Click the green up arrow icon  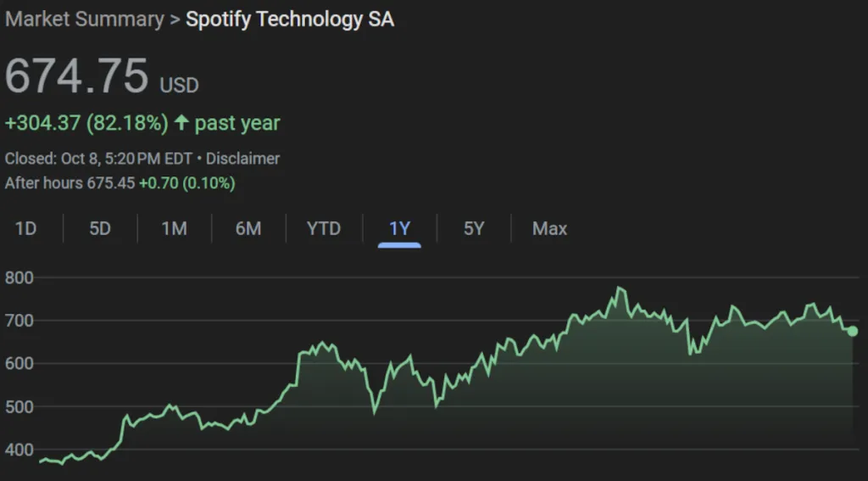(181, 123)
